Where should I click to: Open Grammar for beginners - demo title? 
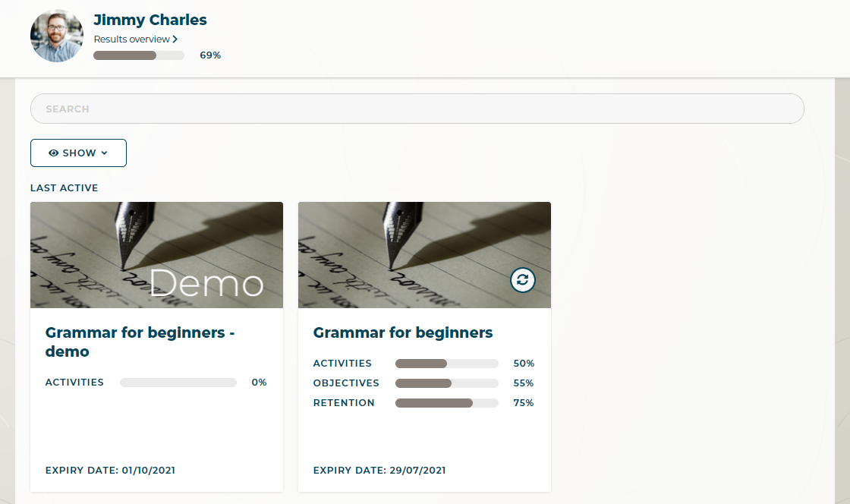click(135, 342)
